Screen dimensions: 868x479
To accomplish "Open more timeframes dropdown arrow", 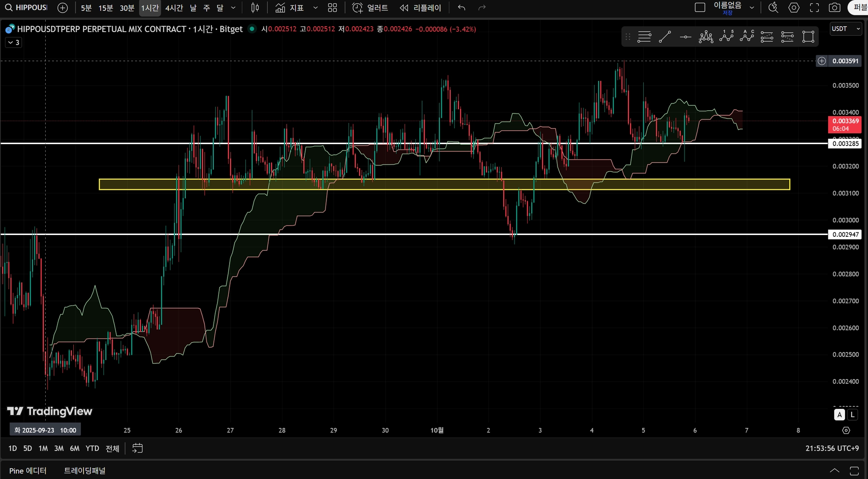I will [233, 8].
